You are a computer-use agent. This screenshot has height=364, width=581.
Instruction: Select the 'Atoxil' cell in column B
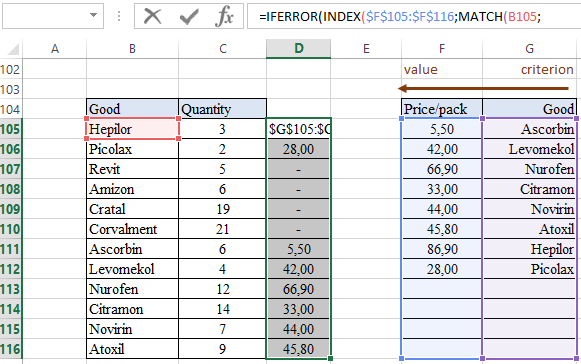(132, 349)
